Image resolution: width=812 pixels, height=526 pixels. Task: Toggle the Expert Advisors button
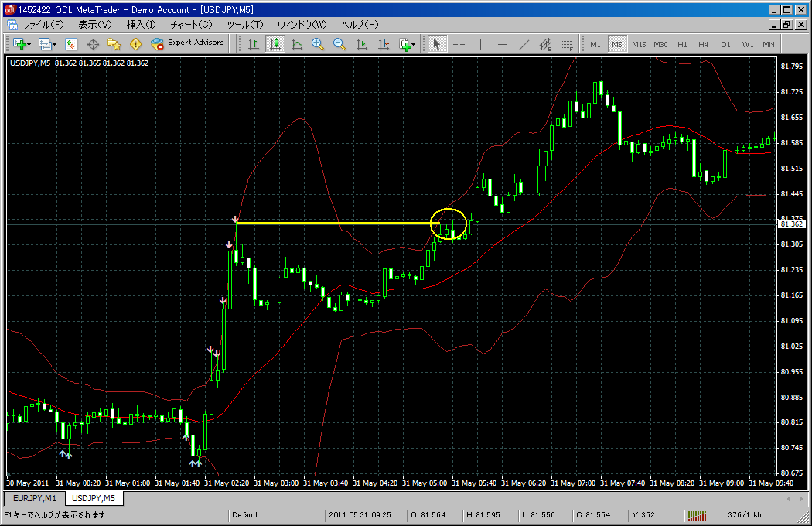188,43
